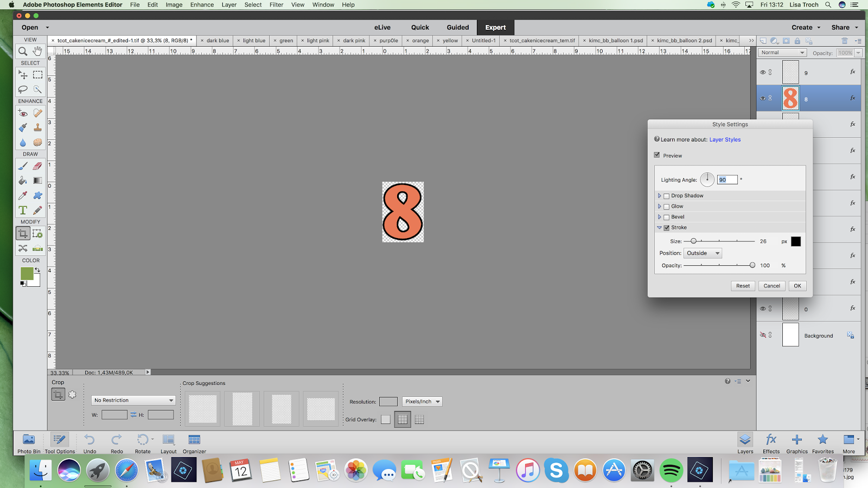Open the Normal blend mode dropdown
868x488 pixels.
tap(782, 53)
